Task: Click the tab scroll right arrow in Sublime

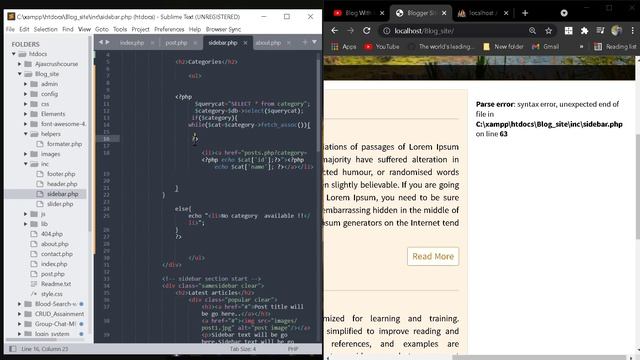Action: pyautogui.click(x=107, y=42)
